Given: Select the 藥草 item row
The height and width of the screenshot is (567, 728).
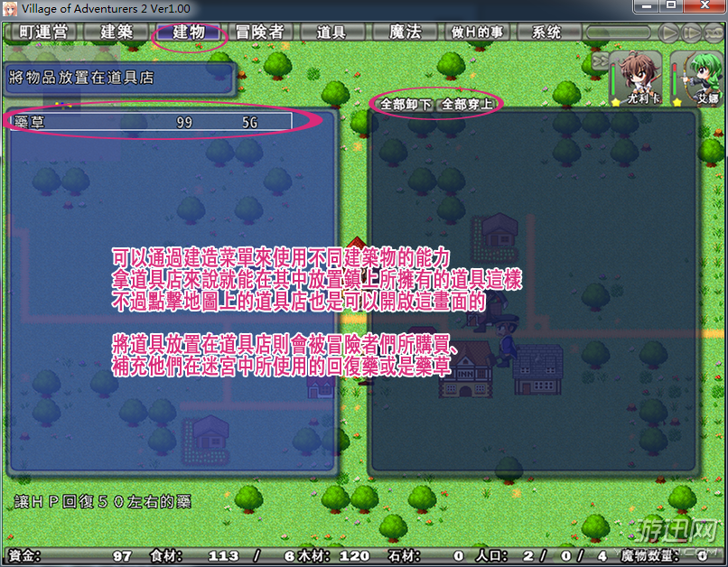Looking at the screenshot, I should coord(152,122).
